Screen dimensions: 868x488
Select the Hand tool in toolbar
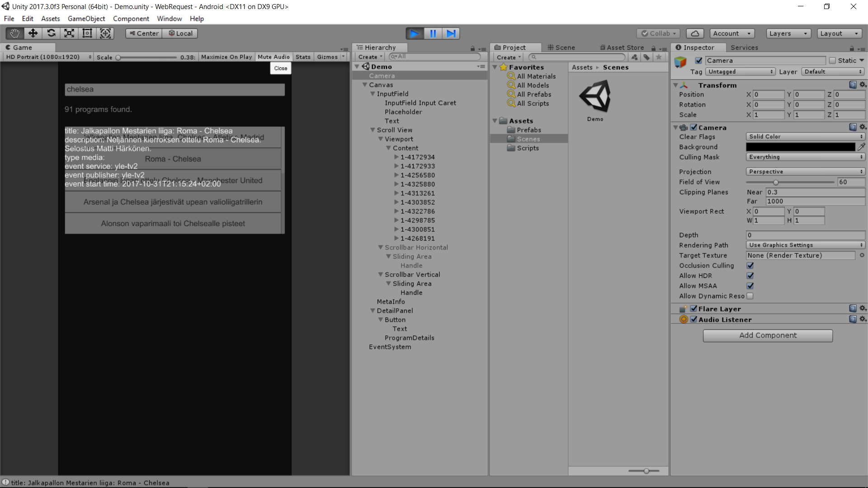coord(14,33)
